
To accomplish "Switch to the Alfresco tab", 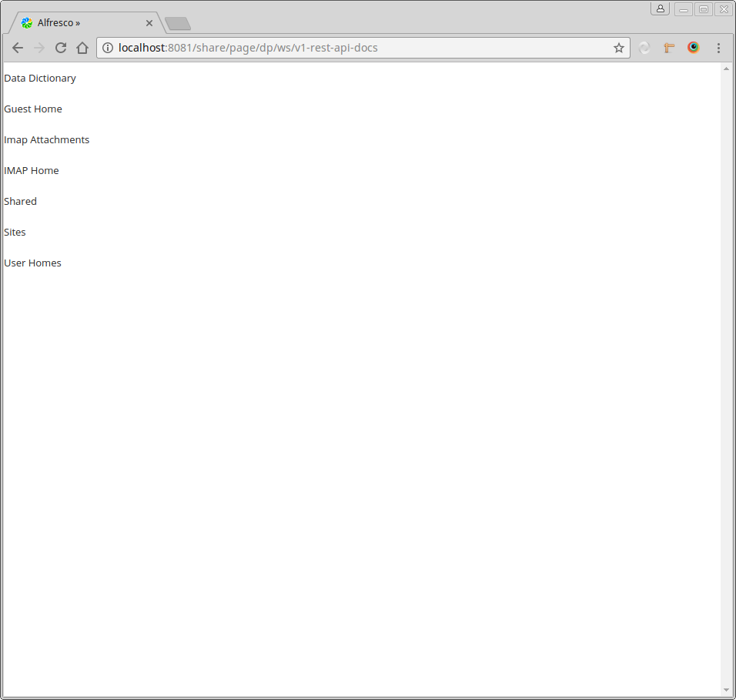I will coord(77,23).
